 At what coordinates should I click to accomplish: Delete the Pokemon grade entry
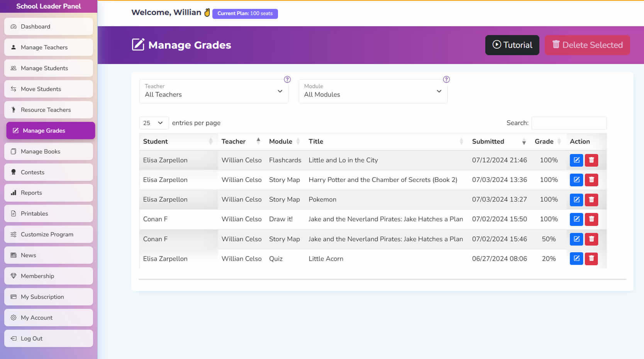click(591, 200)
